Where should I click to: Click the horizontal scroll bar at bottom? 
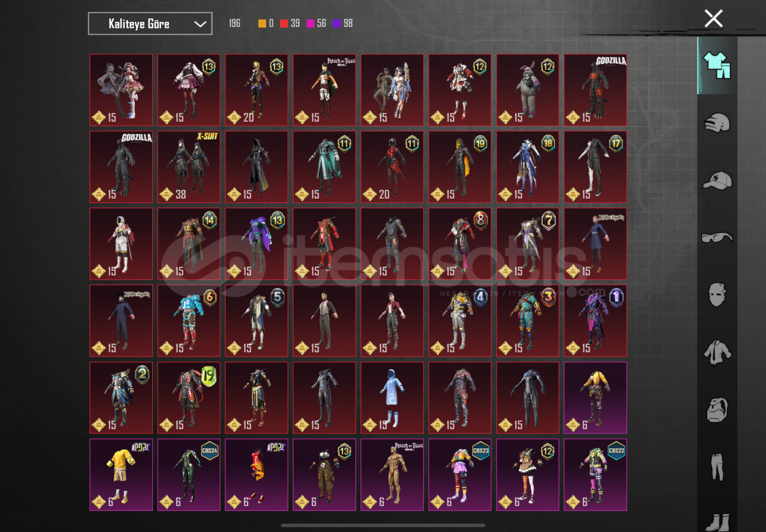point(383,525)
